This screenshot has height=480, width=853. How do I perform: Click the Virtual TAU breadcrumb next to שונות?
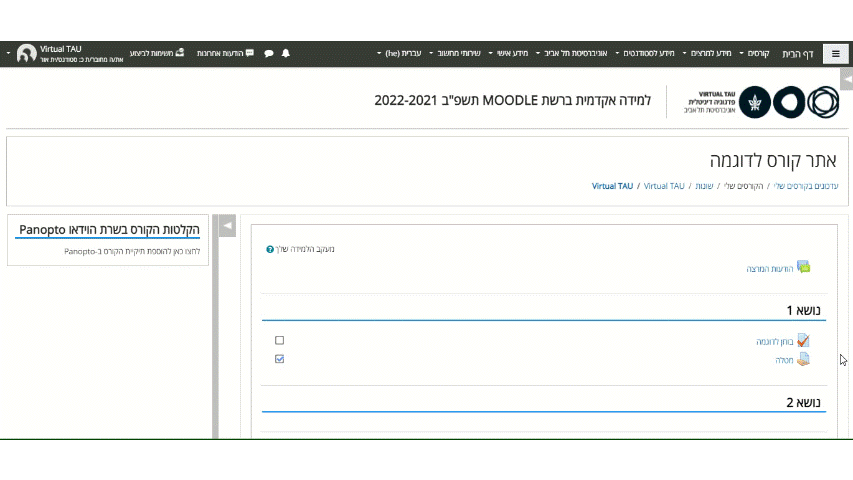coord(664,186)
